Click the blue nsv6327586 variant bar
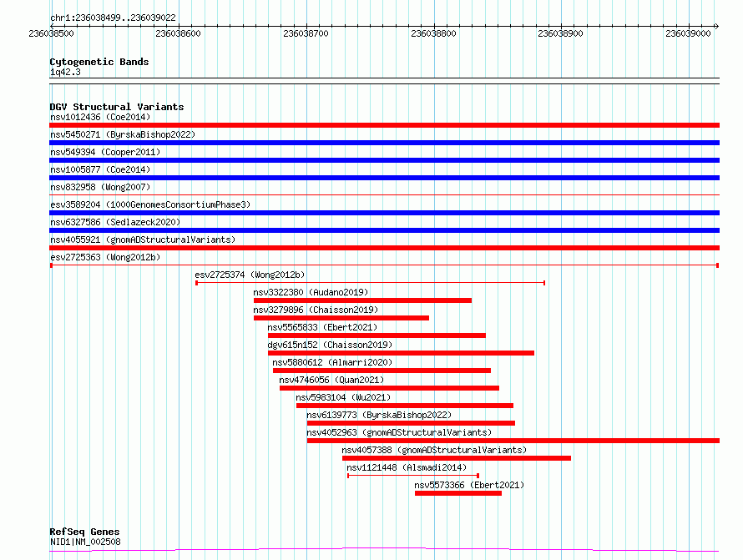The width and height of the screenshot is (743, 560). click(x=384, y=230)
